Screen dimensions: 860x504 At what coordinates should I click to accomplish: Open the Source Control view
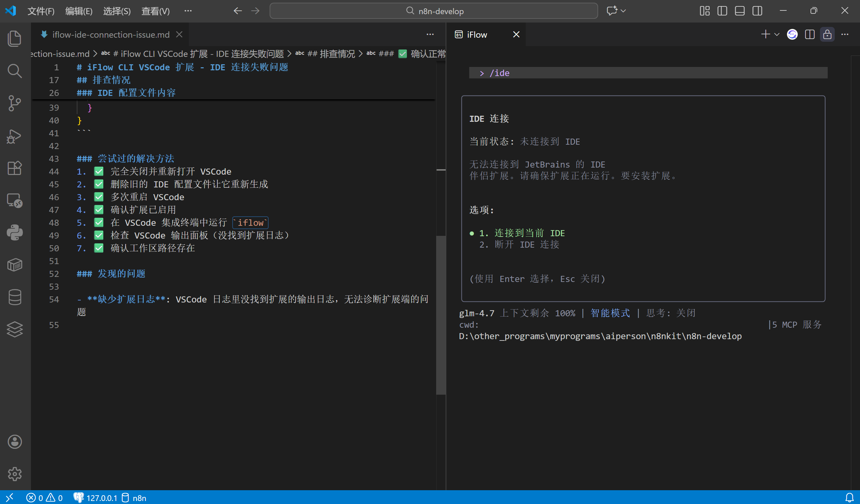pyautogui.click(x=14, y=103)
